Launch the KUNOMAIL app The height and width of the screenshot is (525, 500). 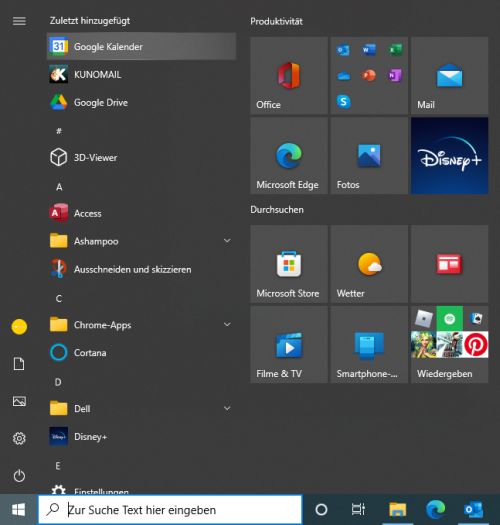[x=141, y=74]
